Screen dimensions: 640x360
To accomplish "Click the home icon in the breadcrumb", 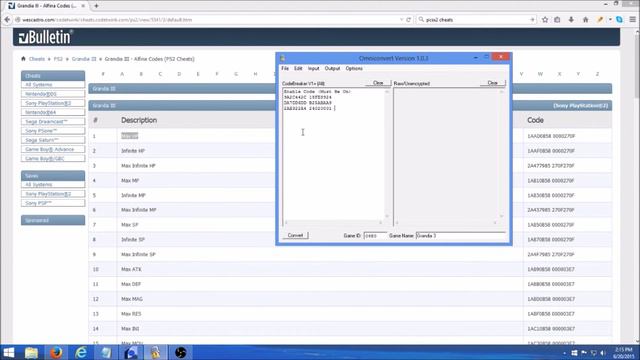I will (x=23, y=59).
